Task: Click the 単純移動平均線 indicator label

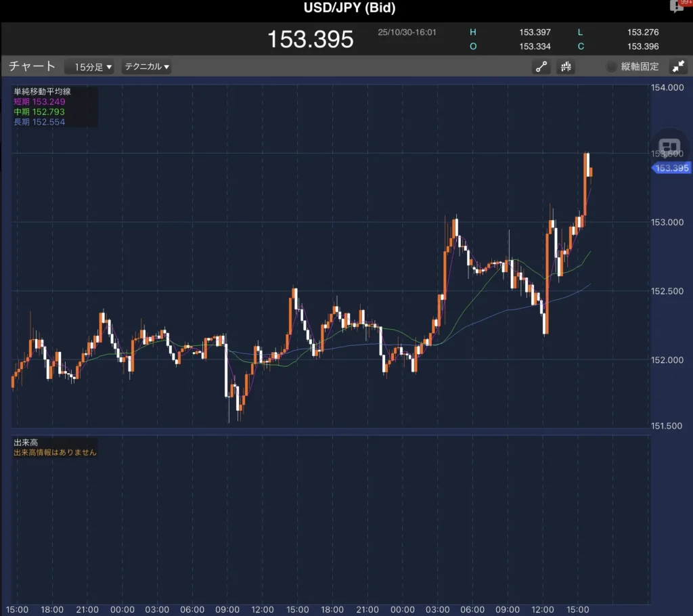Action: [x=42, y=91]
